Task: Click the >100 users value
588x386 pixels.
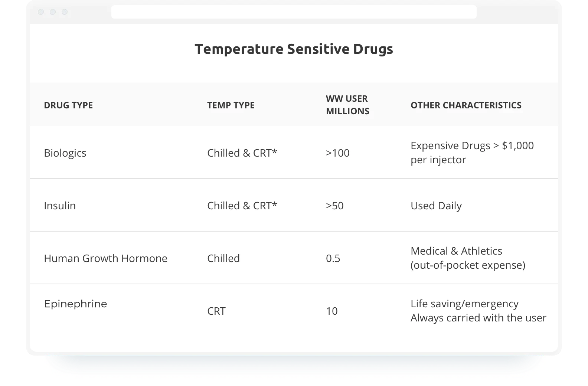Action: (x=337, y=153)
